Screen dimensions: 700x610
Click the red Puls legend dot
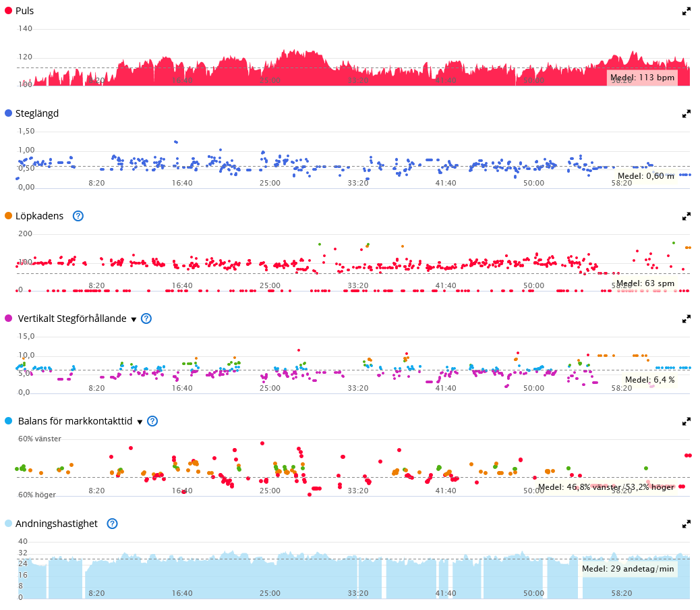[8, 11]
